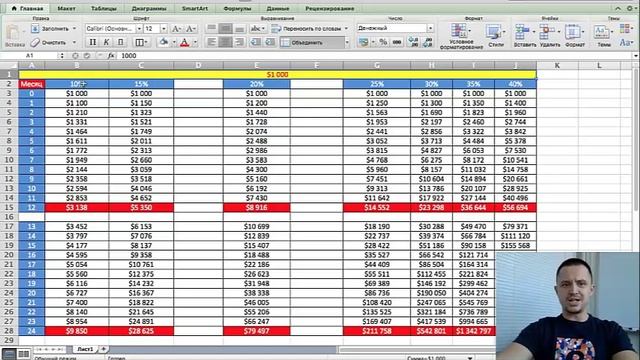640x360 pixels.
Task: Open fill color dropdown arrow
Action: 173,42
